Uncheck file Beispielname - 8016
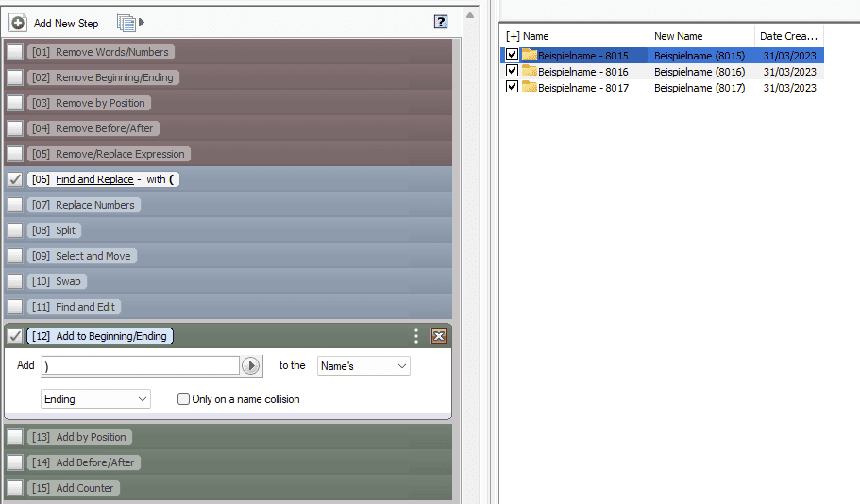The image size is (860, 504). (512, 71)
